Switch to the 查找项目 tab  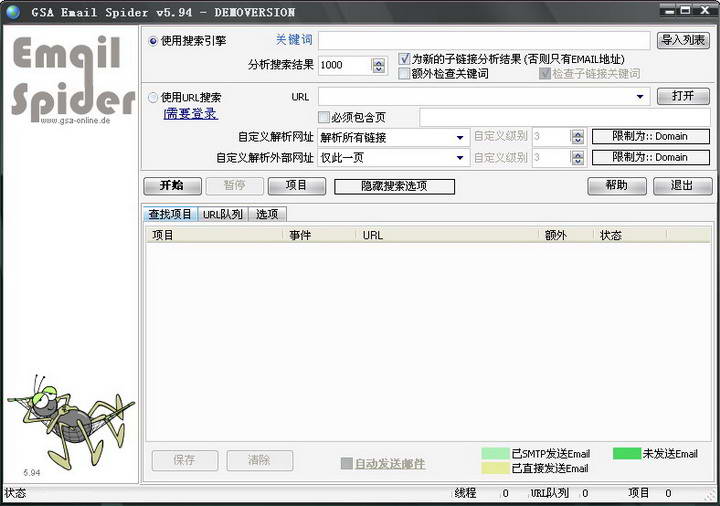click(170, 214)
